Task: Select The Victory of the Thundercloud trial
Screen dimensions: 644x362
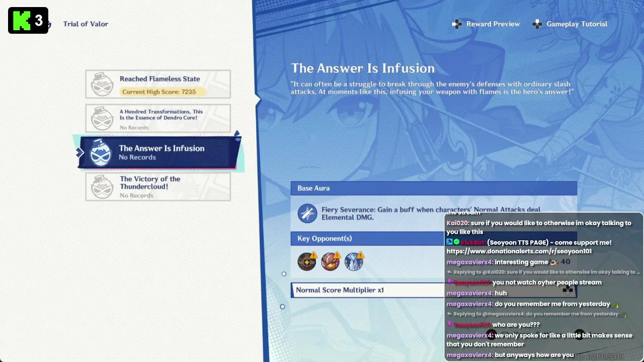Action: (x=158, y=187)
